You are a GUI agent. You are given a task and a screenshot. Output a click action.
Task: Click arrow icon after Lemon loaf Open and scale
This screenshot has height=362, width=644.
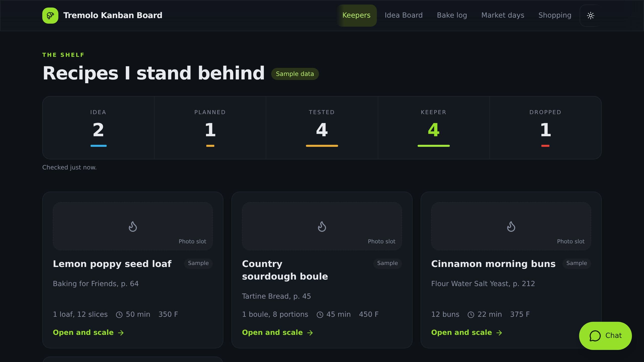121,333
